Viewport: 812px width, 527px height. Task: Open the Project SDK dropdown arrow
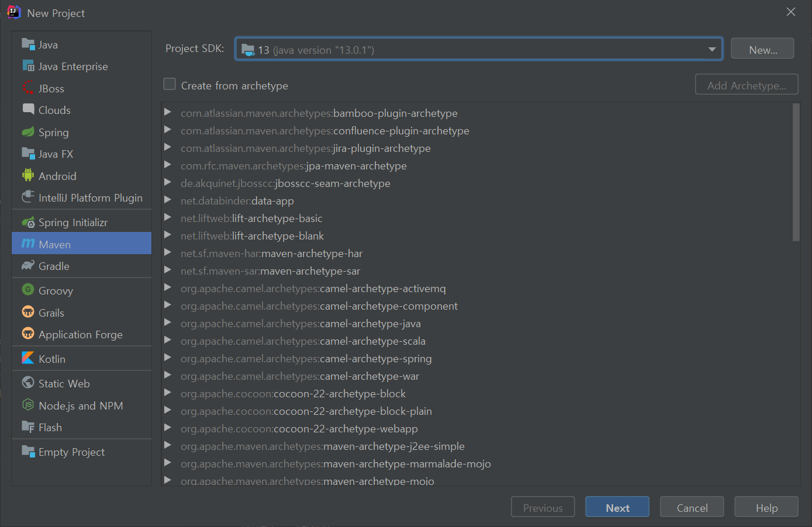(x=711, y=49)
